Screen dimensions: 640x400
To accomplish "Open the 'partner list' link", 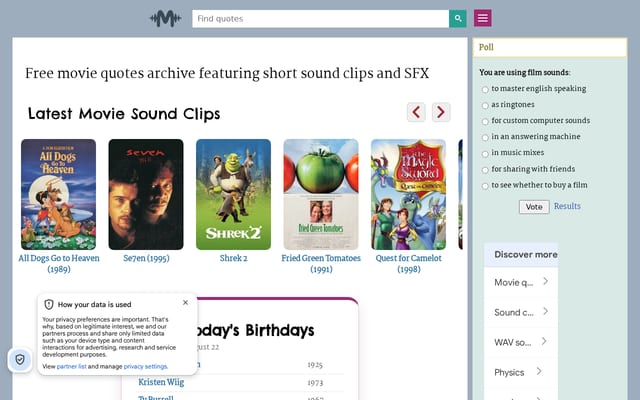I will 71,367.
